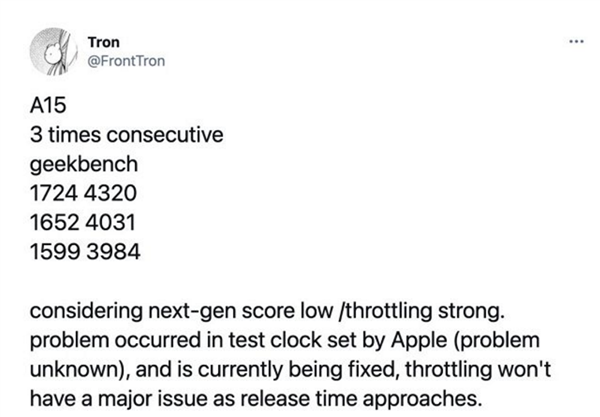Click the 4320 multi-core score
Image resolution: width=600 pixels, height=417 pixels.
pyautogui.click(x=110, y=192)
